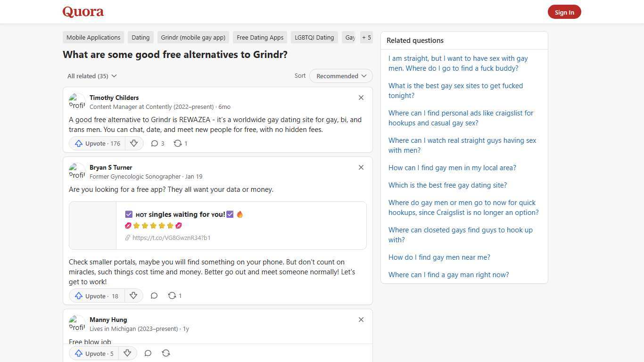Screen dimensions: 644x362
Task: Open comments on Manny Hung's answer
Action: [148, 353]
